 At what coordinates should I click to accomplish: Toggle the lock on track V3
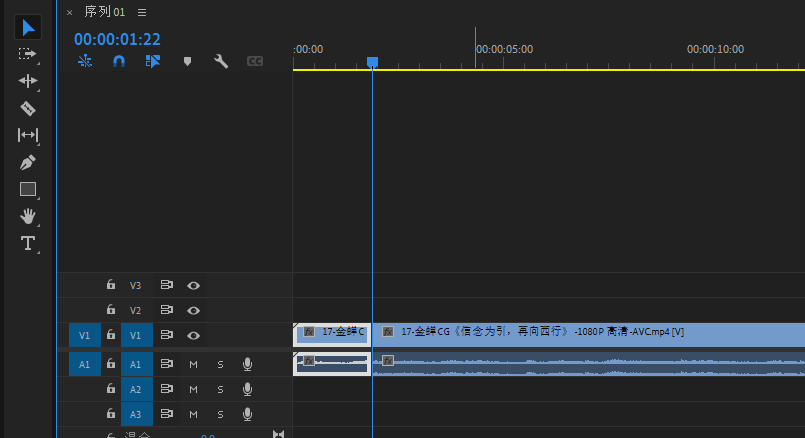(x=111, y=285)
